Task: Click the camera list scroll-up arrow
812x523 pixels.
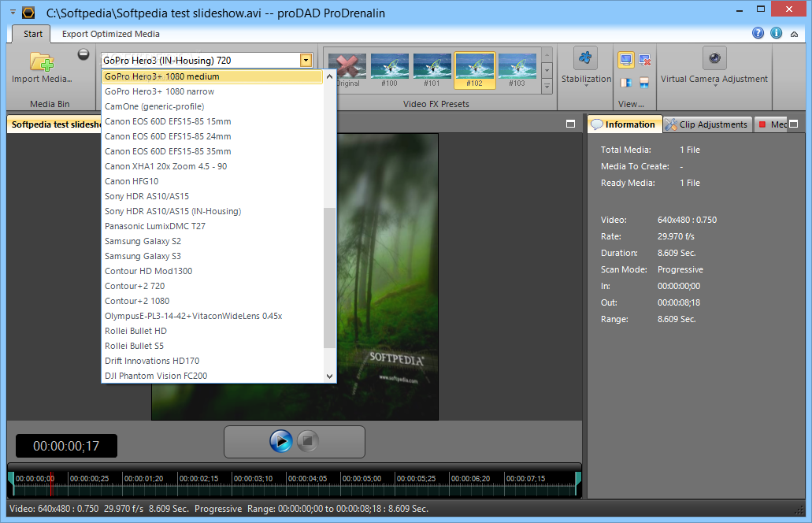Action: [329, 76]
